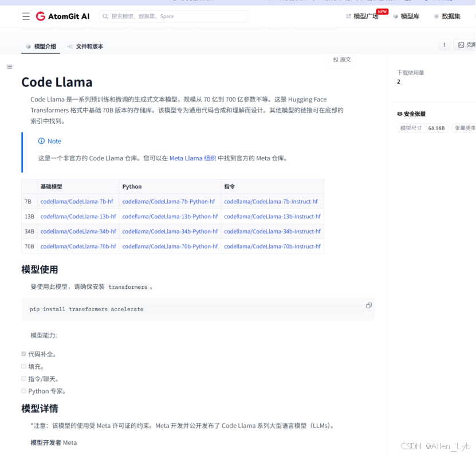
Task: Toggle the Python 专家 checkbox
Action: click(x=23, y=391)
